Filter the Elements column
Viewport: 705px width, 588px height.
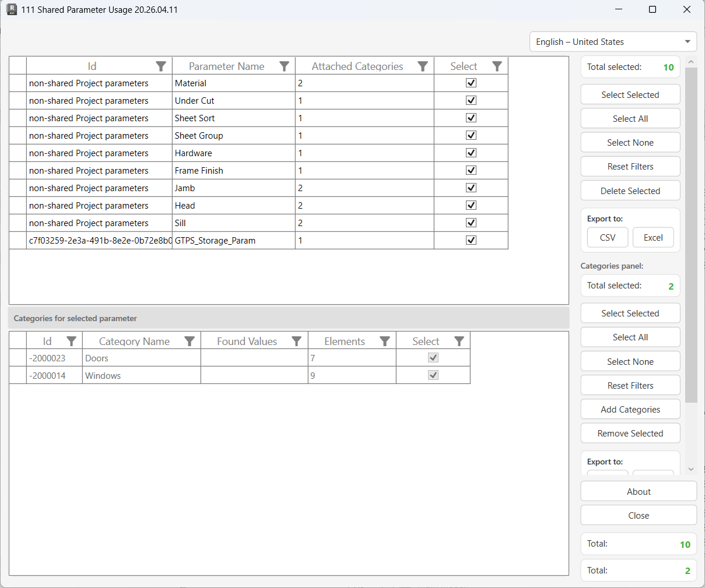click(x=385, y=341)
